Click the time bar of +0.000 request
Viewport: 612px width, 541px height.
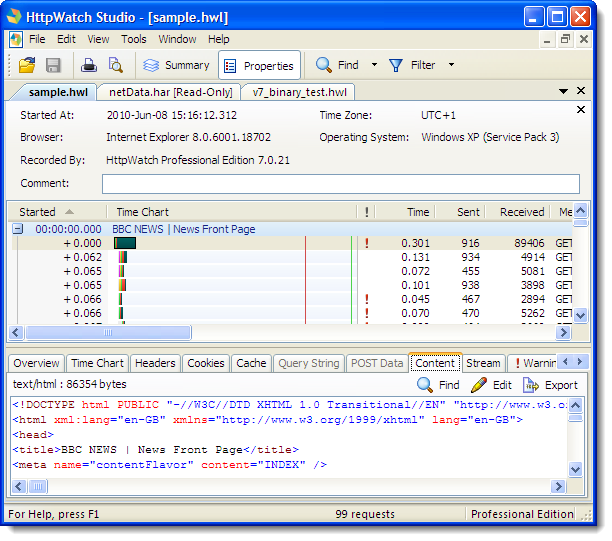point(125,243)
